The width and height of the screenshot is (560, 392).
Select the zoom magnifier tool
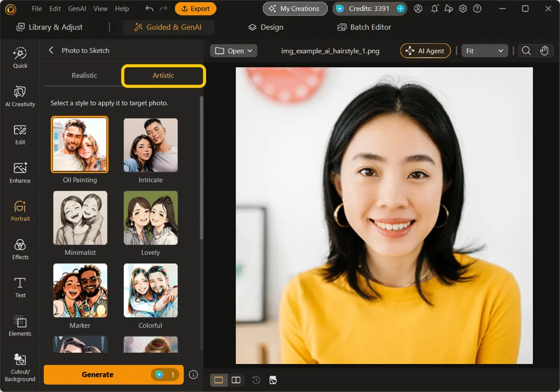click(526, 51)
